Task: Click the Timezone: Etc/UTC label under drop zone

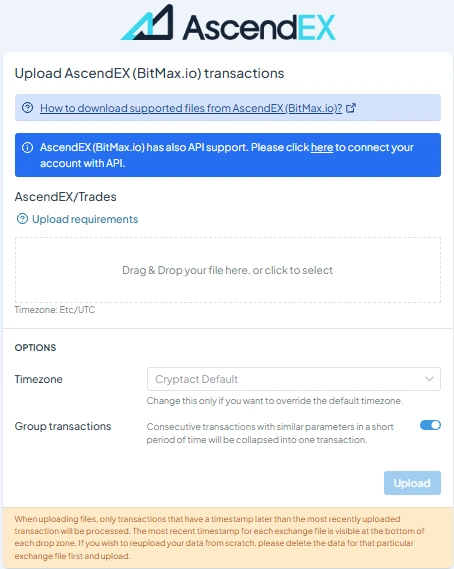Action: click(x=55, y=310)
